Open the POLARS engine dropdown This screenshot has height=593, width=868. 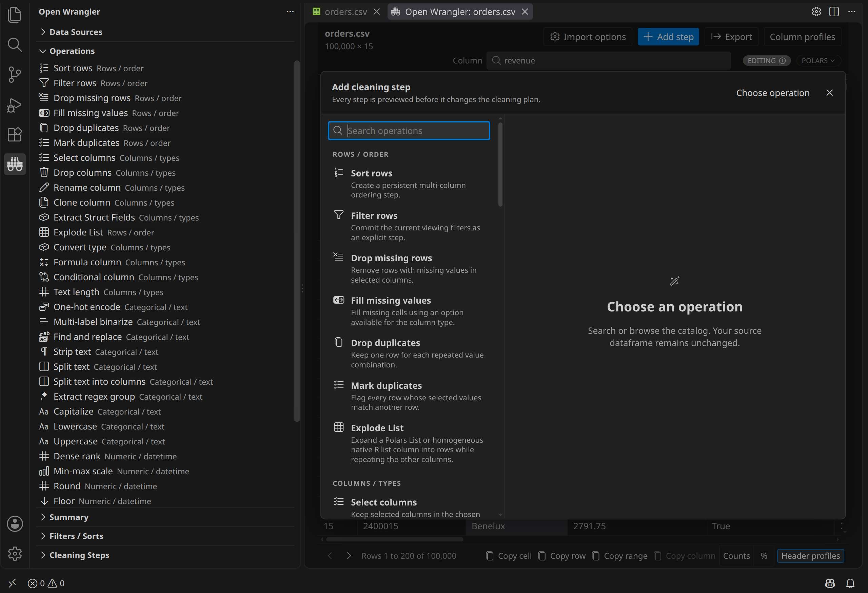pyautogui.click(x=818, y=60)
